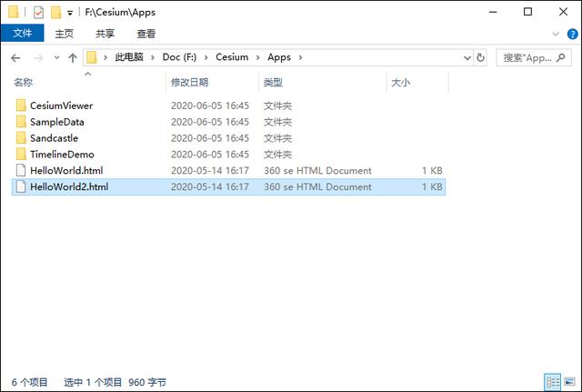Expand chevron after 此电脑 breadcrumb
582x392 pixels.
pyautogui.click(x=153, y=57)
